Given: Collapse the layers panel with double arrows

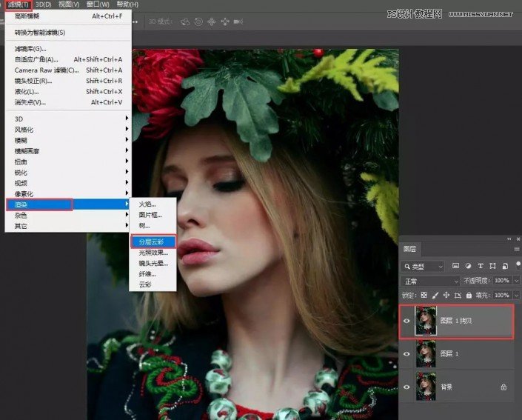Looking at the screenshot, I should (x=509, y=239).
